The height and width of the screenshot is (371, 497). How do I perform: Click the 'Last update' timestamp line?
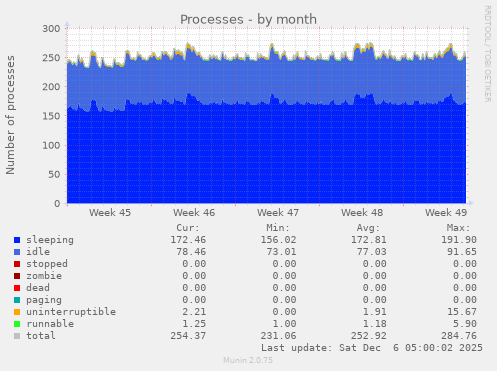click(x=372, y=348)
